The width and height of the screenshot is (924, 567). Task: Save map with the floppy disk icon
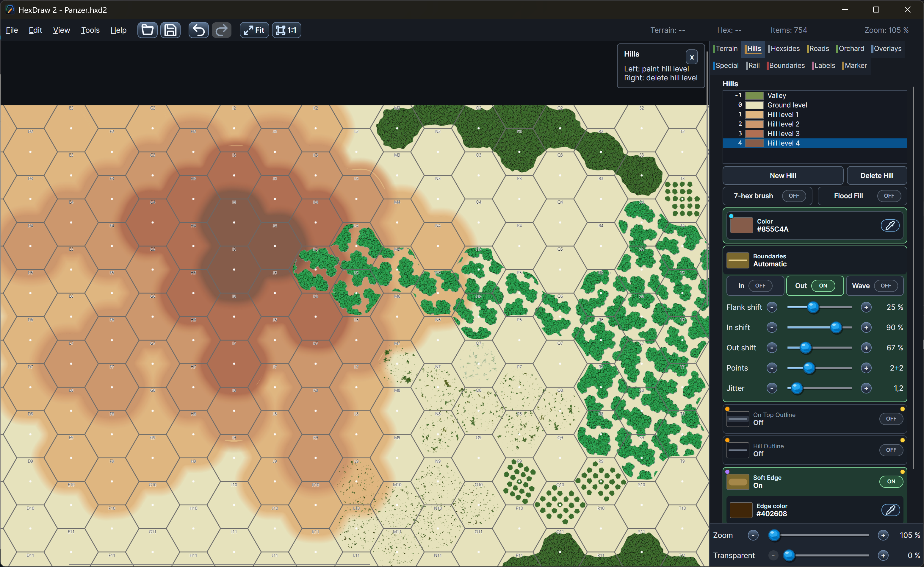171,30
